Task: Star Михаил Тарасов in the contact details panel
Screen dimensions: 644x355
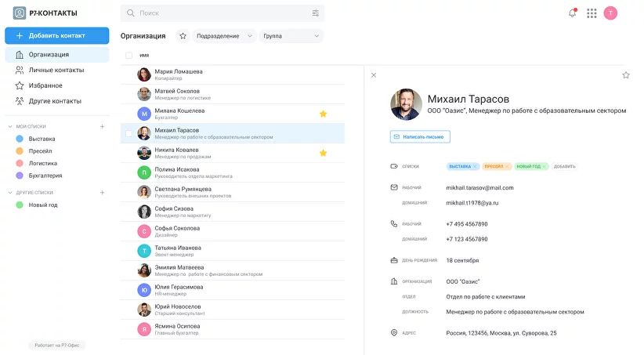Action: pos(625,75)
